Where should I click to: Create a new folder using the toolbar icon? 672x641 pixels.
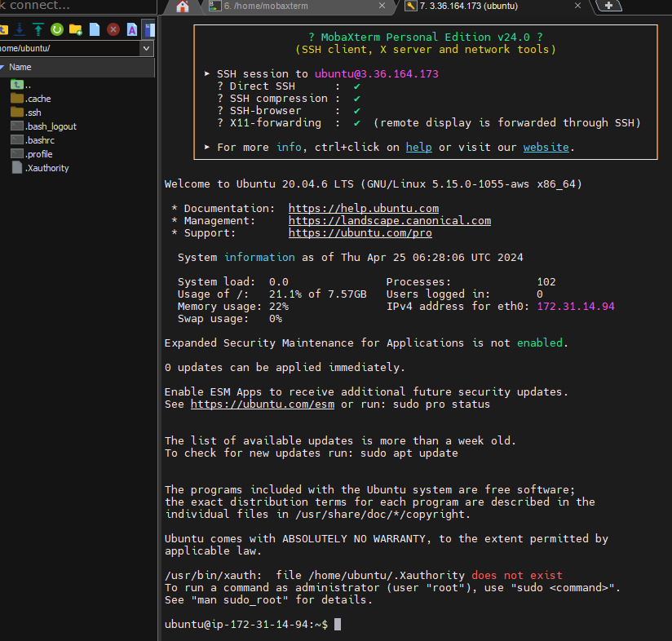click(75, 29)
